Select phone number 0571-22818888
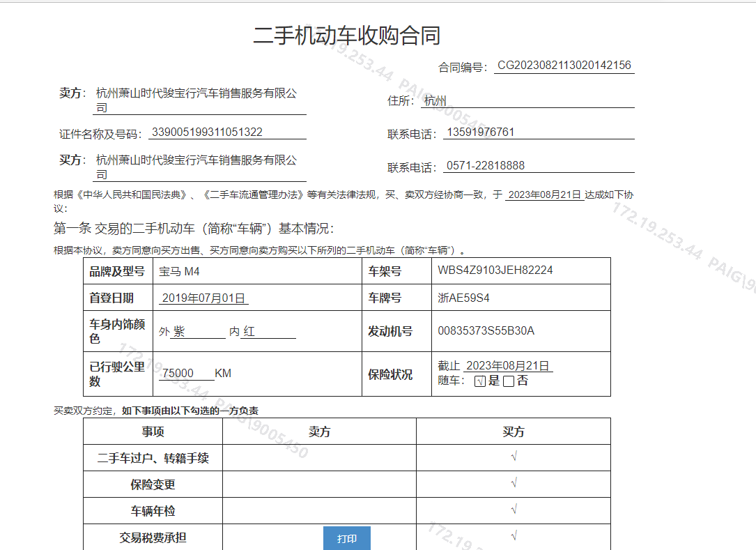The height and width of the screenshot is (550, 756). click(x=486, y=165)
